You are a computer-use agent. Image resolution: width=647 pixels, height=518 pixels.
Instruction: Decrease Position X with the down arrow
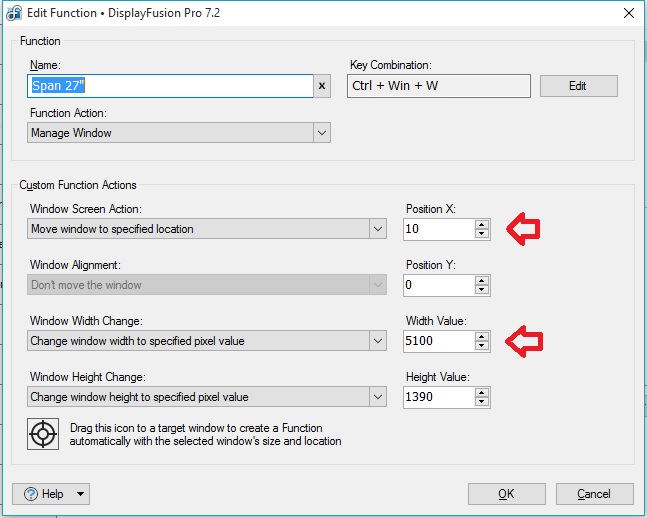[482, 234]
